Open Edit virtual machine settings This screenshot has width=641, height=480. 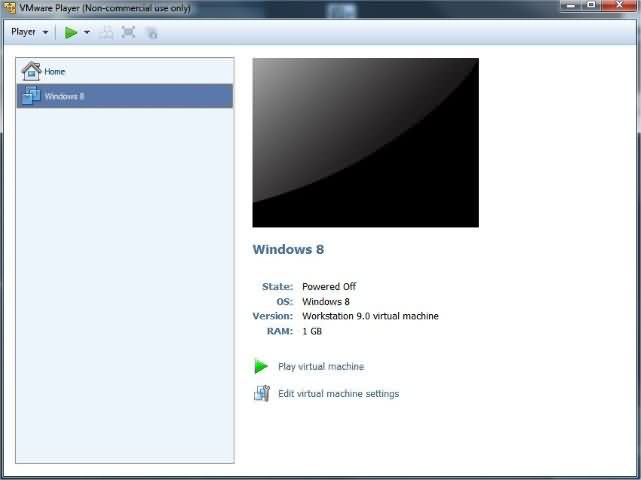(x=338, y=394)
